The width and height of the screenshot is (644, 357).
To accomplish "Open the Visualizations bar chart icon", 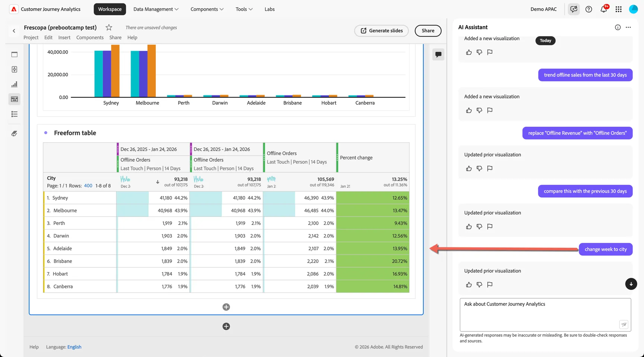I will (15, 84).
